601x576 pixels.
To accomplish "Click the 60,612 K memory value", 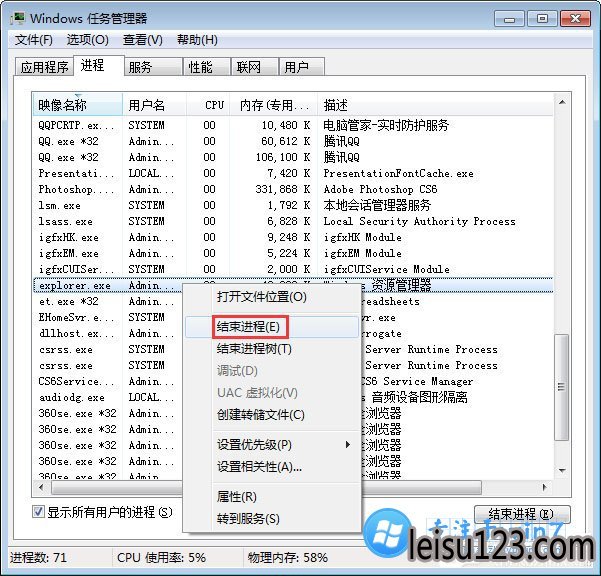I will [286, 141].
